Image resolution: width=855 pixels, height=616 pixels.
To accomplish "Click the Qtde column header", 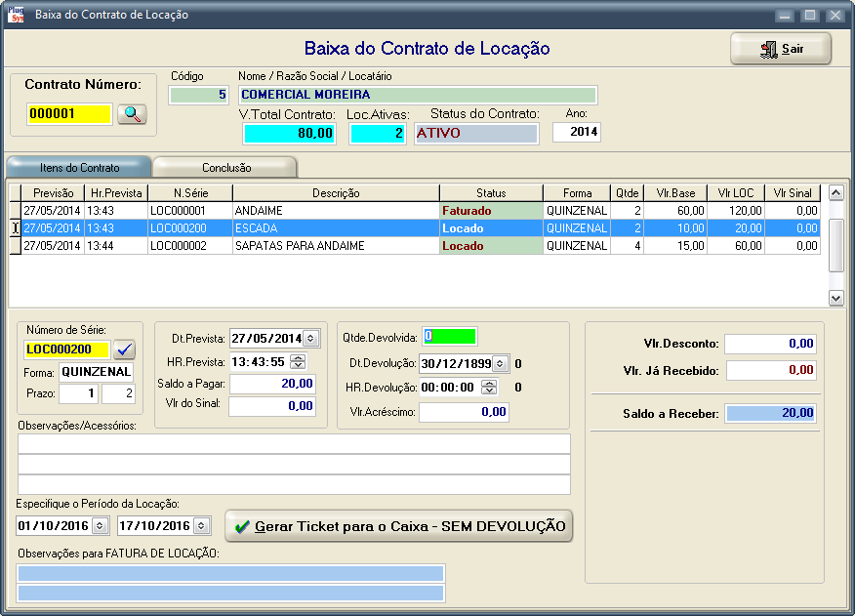I will click(x=627, y=193).
